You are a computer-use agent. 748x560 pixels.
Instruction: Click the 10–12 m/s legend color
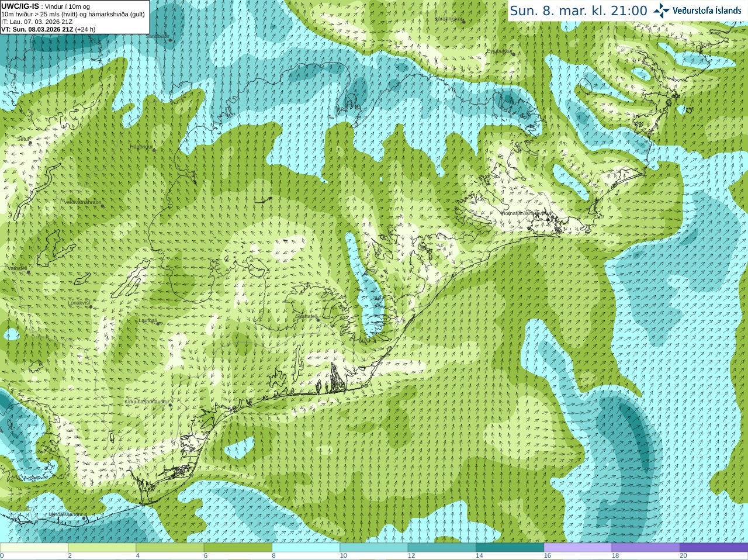(373, 548)
